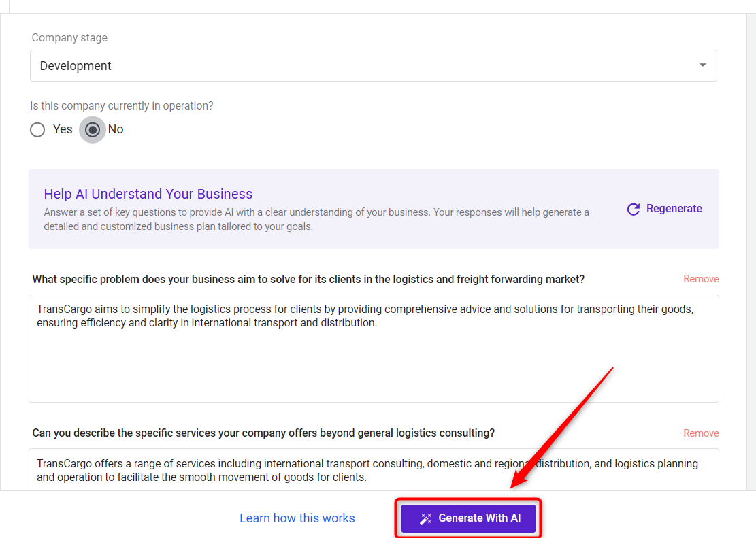Click the Company stage dropdown arrow
The image size is (756, 538).
click(702, 65)
